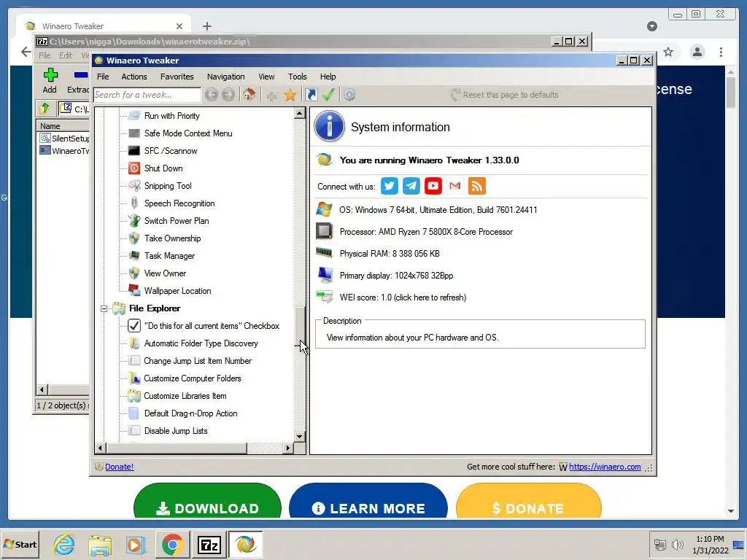Click WEI score refresh text
The width and height of the screenshot is (747, 560).
point(403,297)
